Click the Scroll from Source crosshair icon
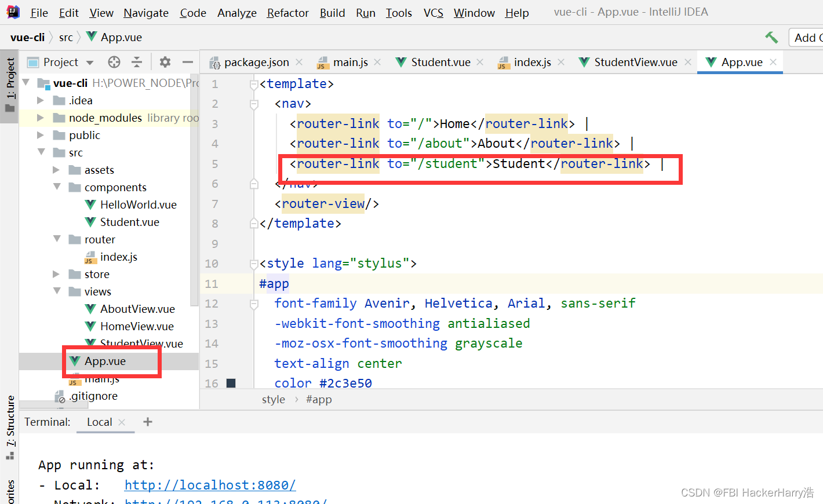Screen dimensions: 823x504 point(114,62)
